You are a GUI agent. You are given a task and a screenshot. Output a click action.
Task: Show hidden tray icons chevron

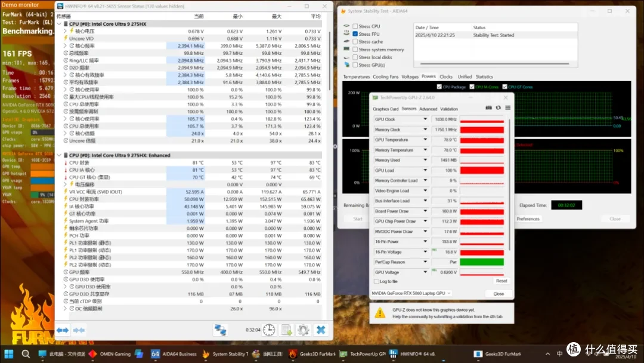(547, 353)
